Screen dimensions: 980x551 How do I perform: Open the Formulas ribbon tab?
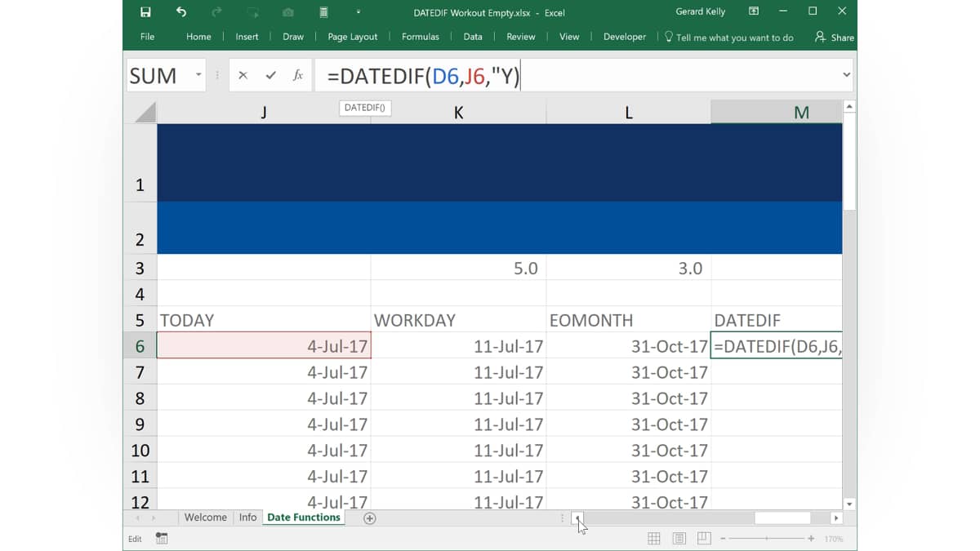click(421, 37)
